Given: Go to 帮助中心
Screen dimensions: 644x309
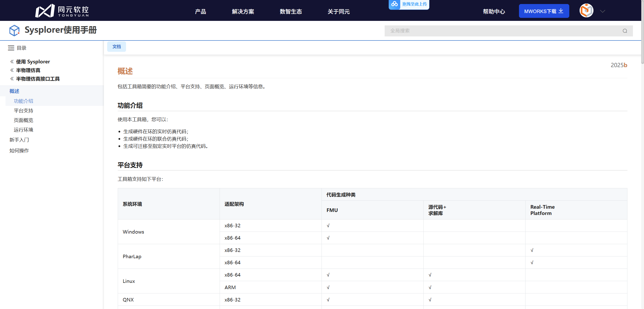Looking at the screenshot, I should tap(494, 12).
